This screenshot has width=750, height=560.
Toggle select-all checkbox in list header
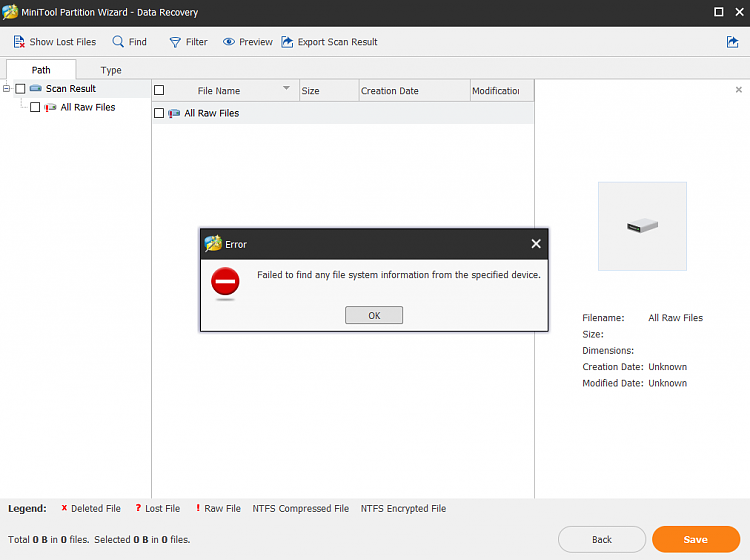click(159, 90)
